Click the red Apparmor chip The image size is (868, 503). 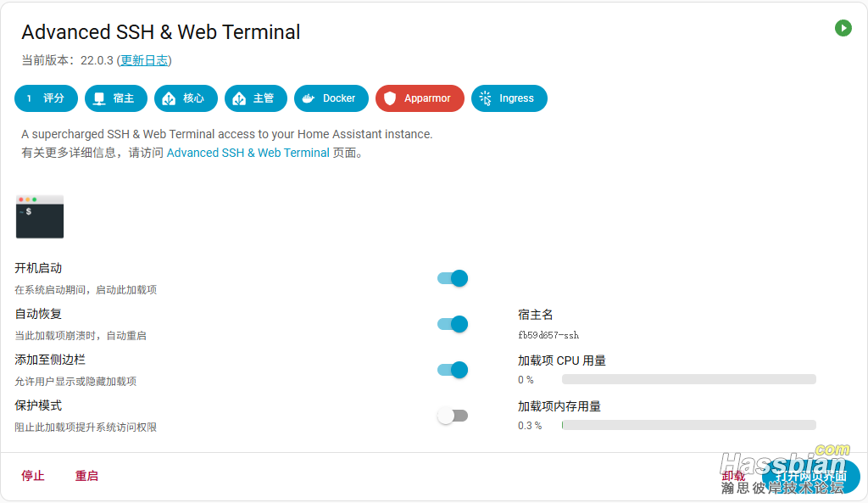(x=419, y=98)
